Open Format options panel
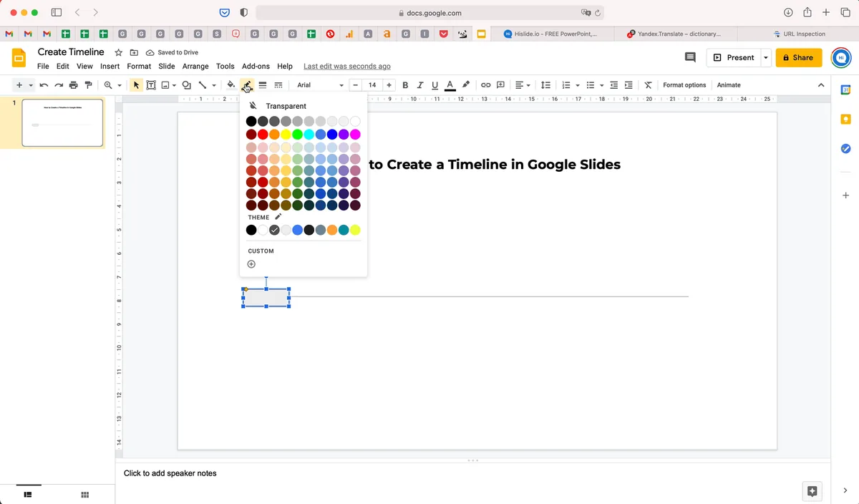The height and width of the screenshot is (504, 859). [x=684, y=85]
